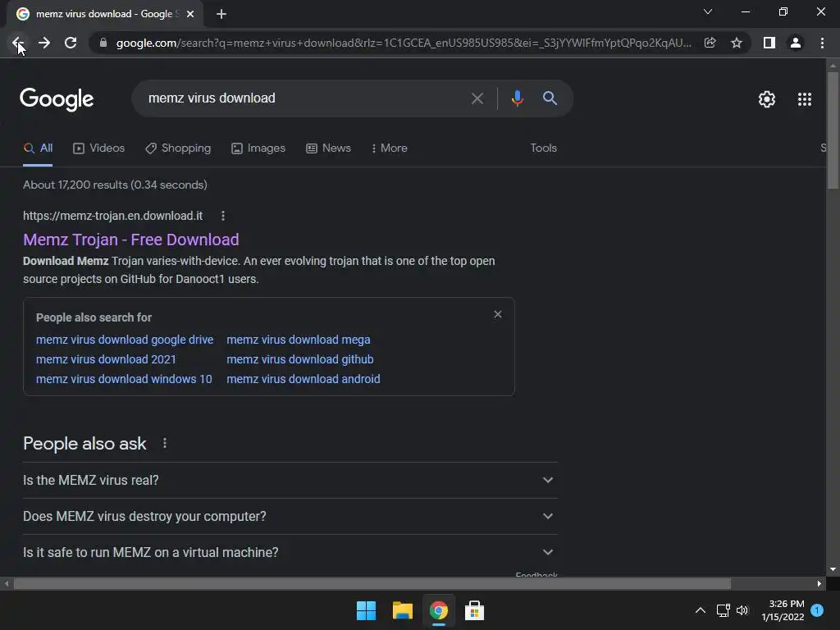Viewport: 840px width, 630px height.
Task: Submit search with the magnifier icon
Action: pos(550,98)
